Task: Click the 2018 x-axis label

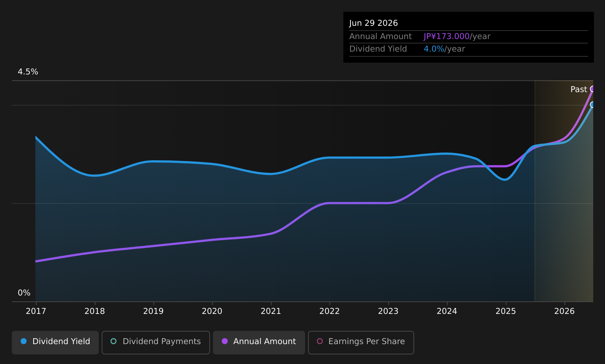Action: [95, 311]
